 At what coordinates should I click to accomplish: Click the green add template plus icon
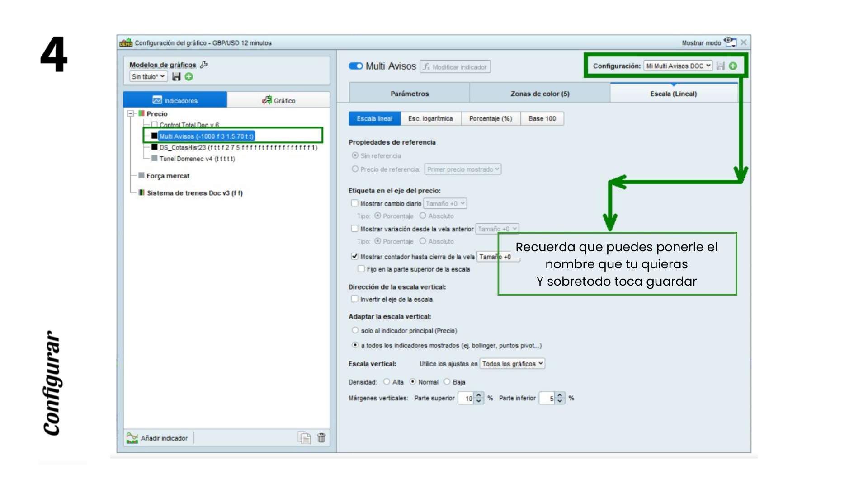[189, 77]
